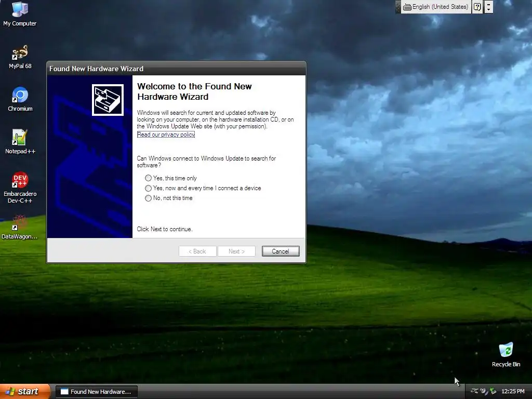This screenshot has width=532, height=399.
Task: Open the 'Read our privacy policy' link
Action: tap(166, 135)
